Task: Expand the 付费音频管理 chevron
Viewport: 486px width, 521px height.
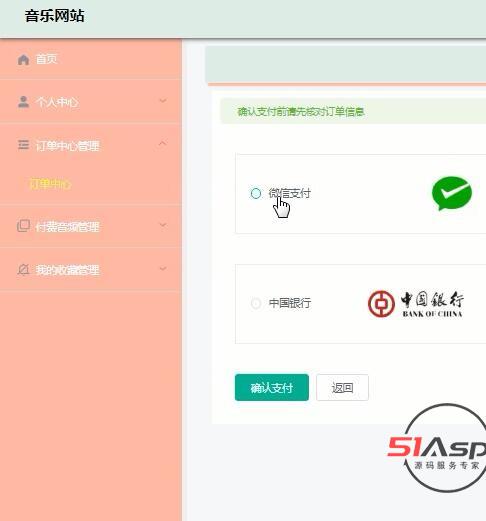Action: (163, 225)
